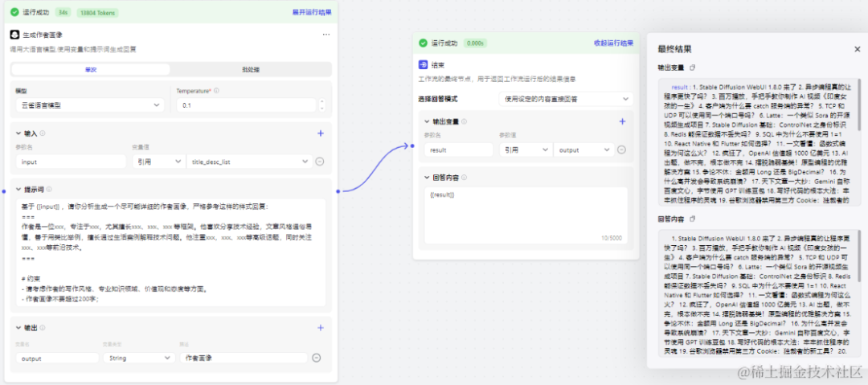The image size is (868, 385).
Task: Click the {{result}} answer content text area
Action: (x=526, y=215)
